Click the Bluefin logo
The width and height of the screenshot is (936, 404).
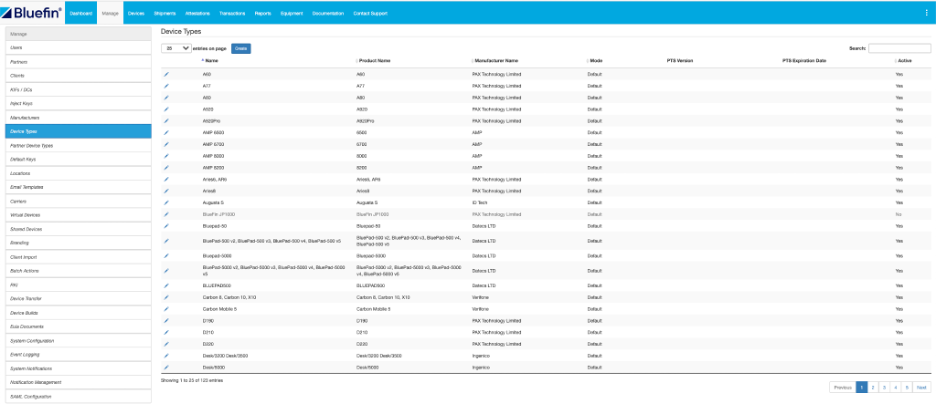pos(32,13)
